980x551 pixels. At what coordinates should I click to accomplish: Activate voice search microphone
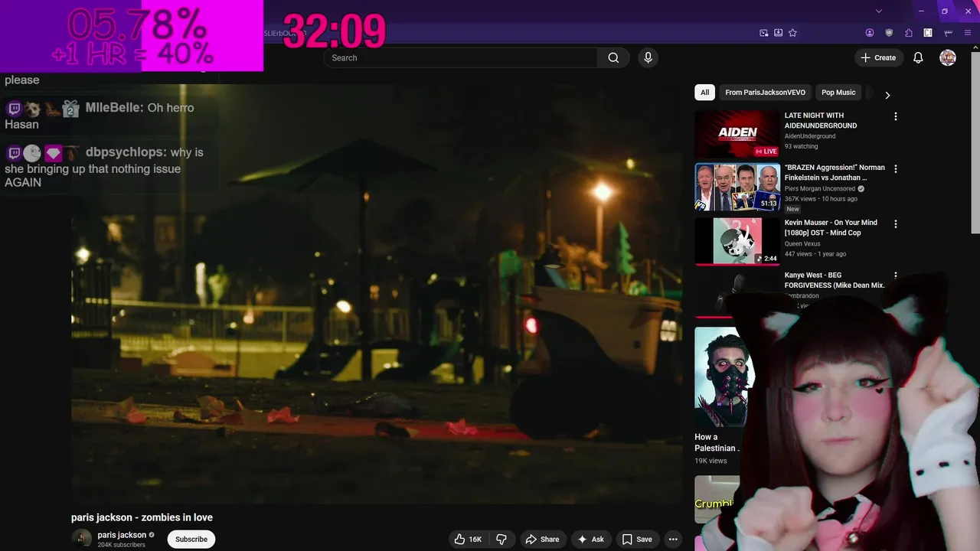click(x=648, y=57)
